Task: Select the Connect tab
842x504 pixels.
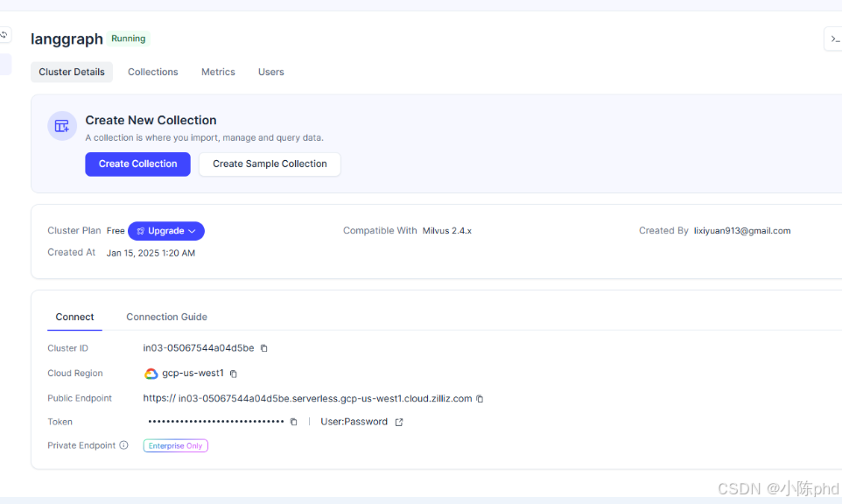Action: coord(74,318)
